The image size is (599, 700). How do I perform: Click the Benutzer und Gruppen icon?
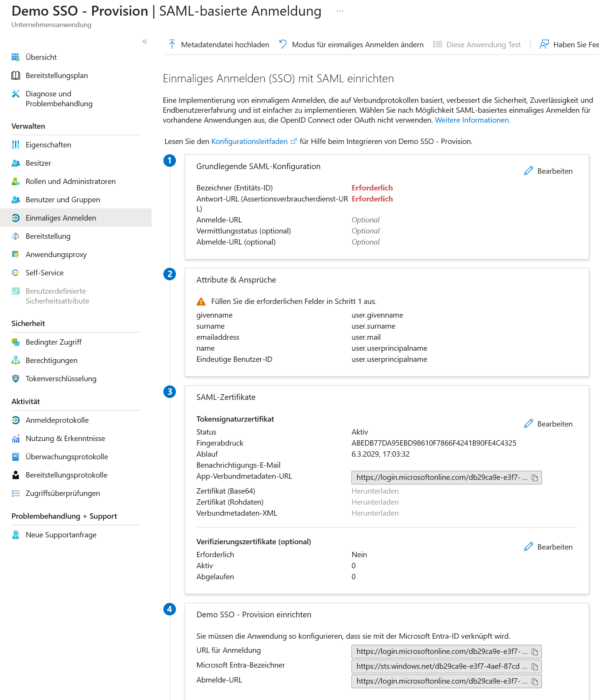16,200
